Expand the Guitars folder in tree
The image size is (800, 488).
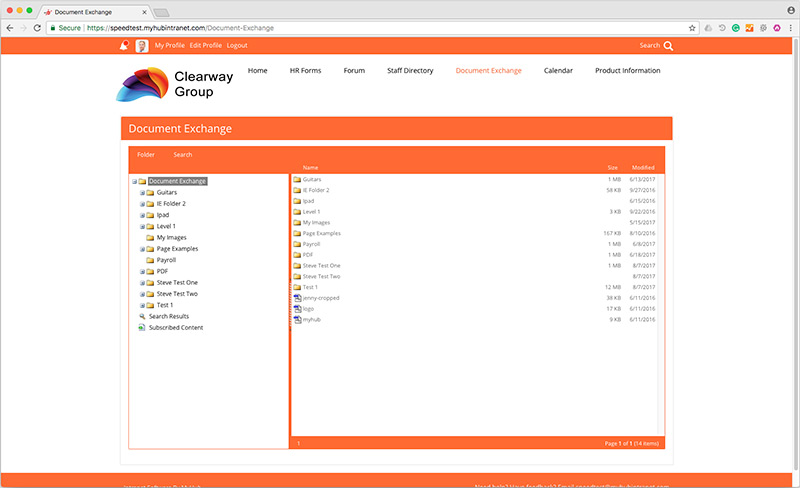(142, 192)
